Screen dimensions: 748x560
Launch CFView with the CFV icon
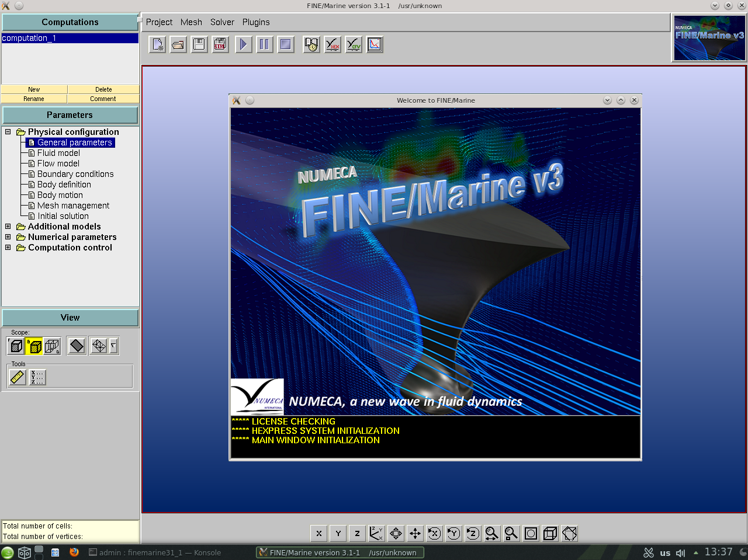tap(354, 44)
